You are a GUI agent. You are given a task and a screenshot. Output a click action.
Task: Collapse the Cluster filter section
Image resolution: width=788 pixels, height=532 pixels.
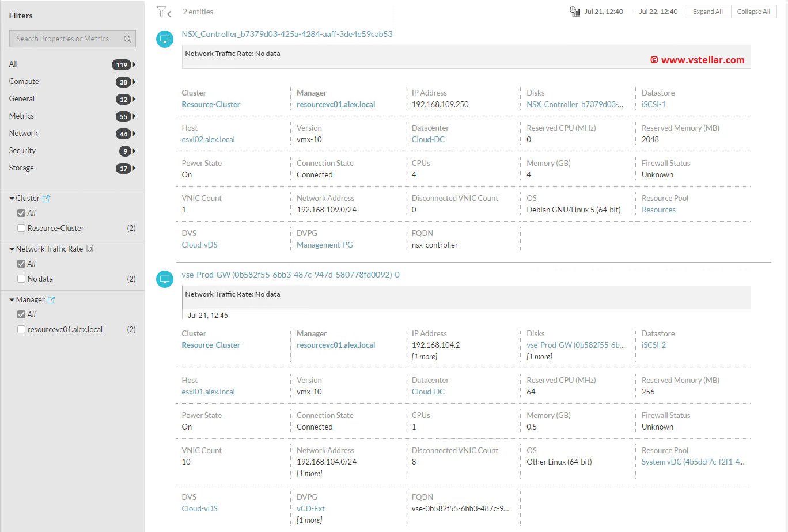point(12,199)
